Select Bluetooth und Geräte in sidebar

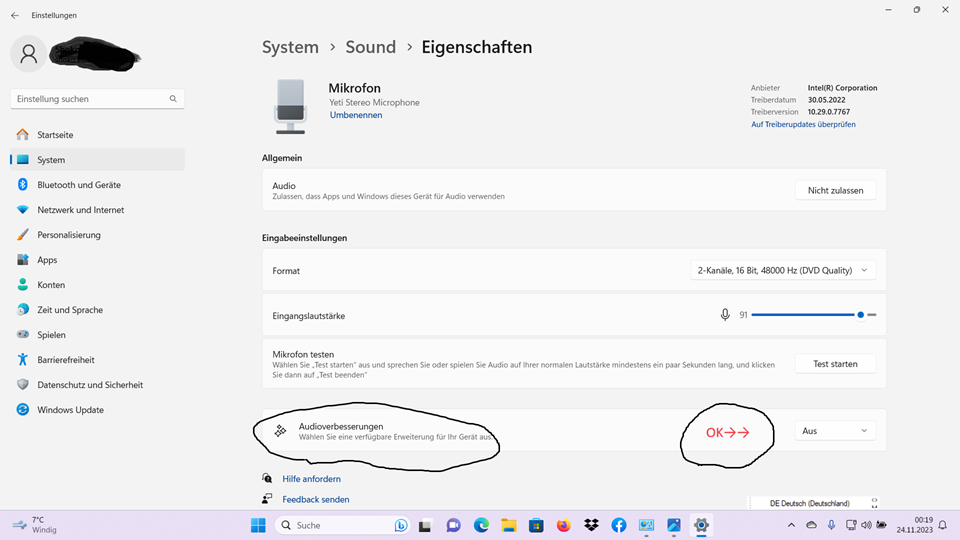79,185
